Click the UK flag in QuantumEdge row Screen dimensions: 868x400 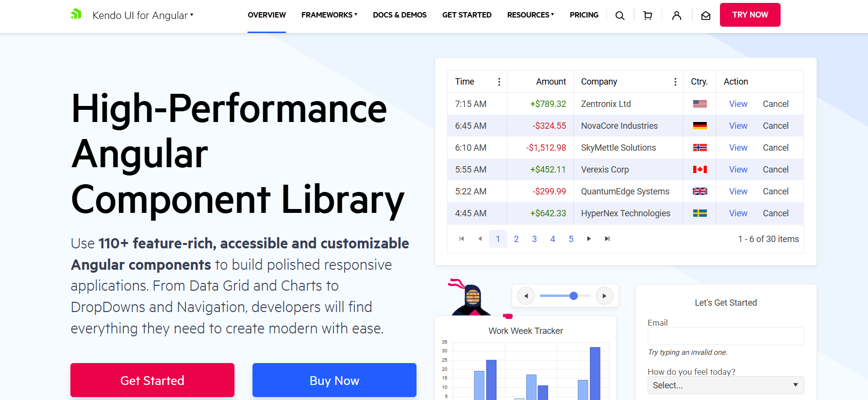coord(700,191)
